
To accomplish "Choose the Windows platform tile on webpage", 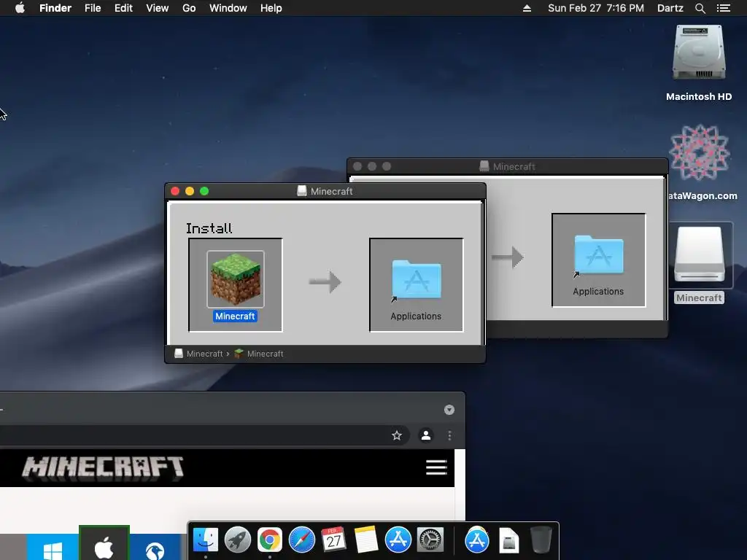I will coord(53,548).
